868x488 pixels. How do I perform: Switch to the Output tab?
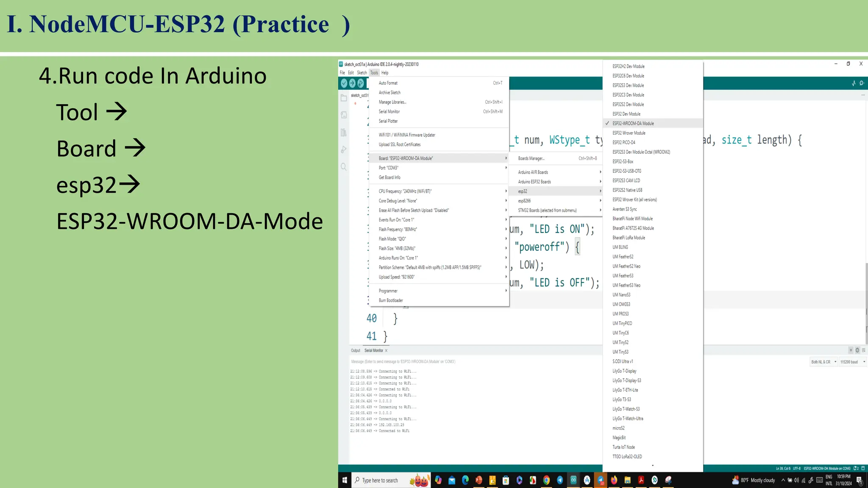[356, 350]
